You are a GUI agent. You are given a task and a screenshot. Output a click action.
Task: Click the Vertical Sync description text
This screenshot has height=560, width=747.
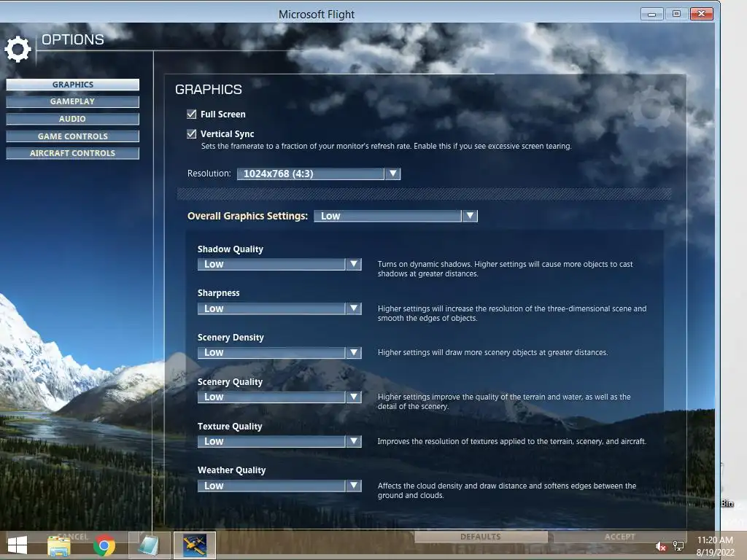tap(386, 146)
